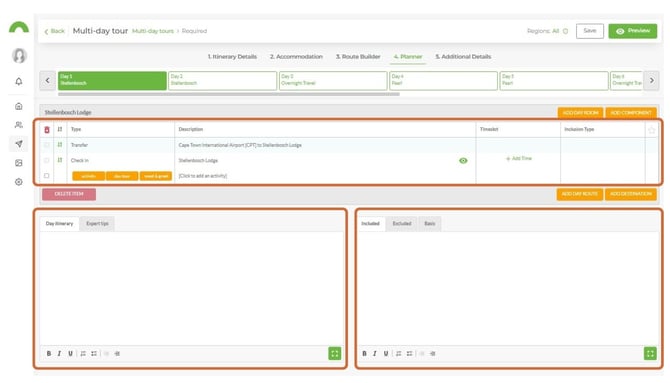Apply underline in Included editor
This screenshot has width=670, height=383.
click(386, 354)
